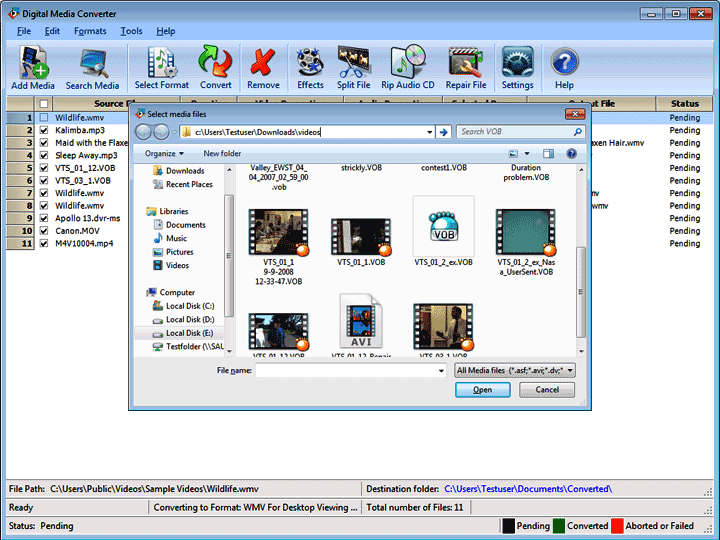
Task: Choose the Select Format toolbar icon
Action: click(162, 68)
